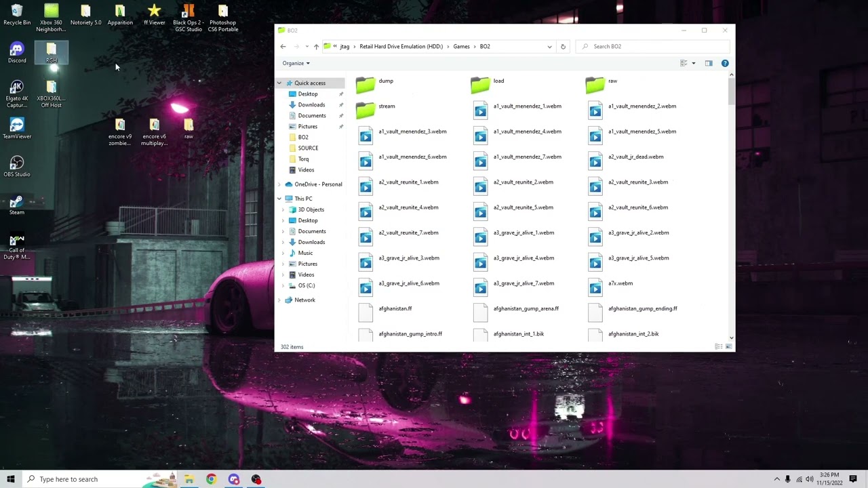Select a2_vault_jr_dead.webm file
This screenshot has width=868, height=488.
coord(626,160)
